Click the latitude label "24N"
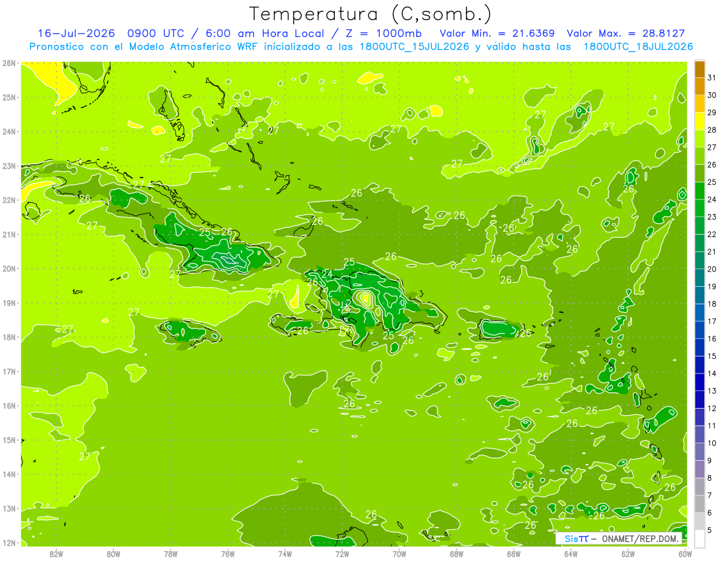728x562 pixels. coord(8,132)
